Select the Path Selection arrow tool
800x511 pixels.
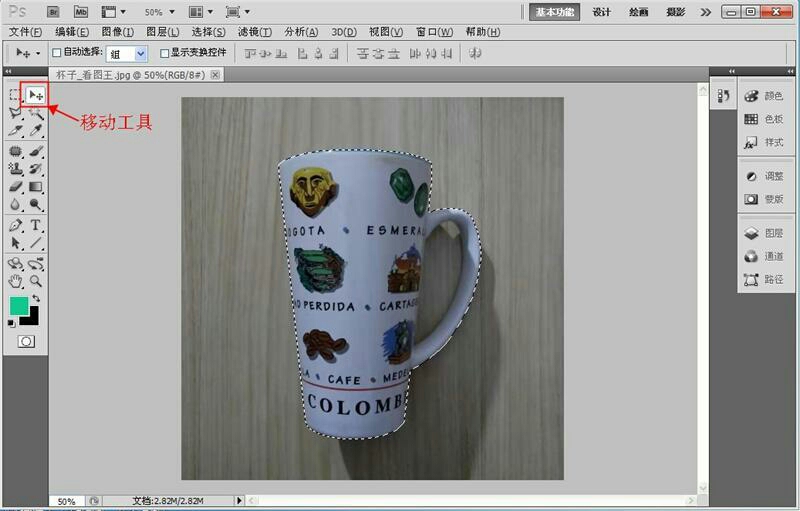point(15,243)
